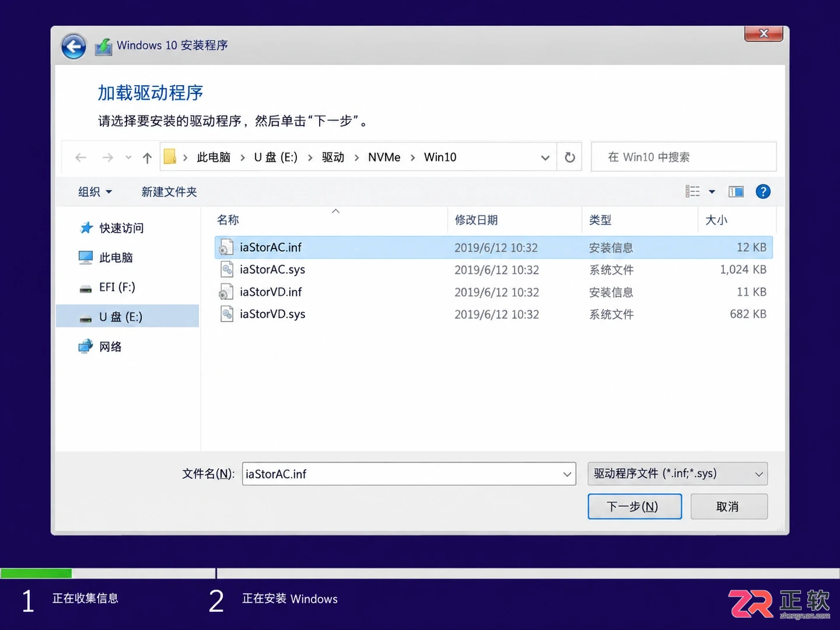Image resolution: width=840 pixels, height=630 pixels.
Task: Select the iaStorVD.inf file name
Action: click(271, 292)
